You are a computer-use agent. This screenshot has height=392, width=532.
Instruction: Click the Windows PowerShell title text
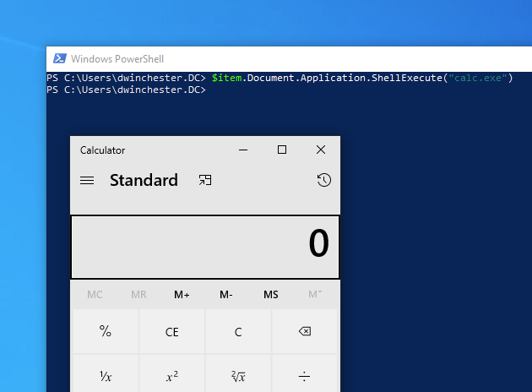tap(117, 59)
